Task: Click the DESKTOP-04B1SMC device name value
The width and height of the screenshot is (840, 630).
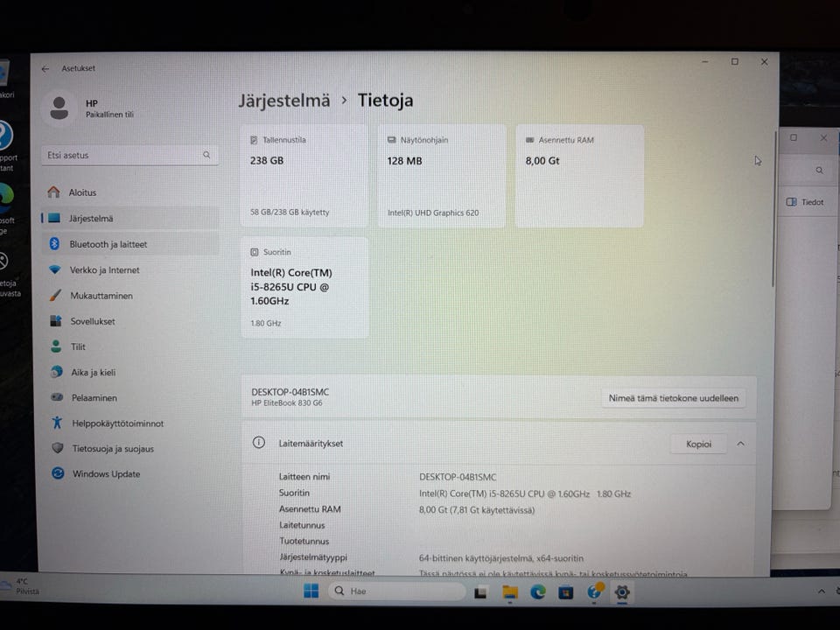Action: (458, 477)
